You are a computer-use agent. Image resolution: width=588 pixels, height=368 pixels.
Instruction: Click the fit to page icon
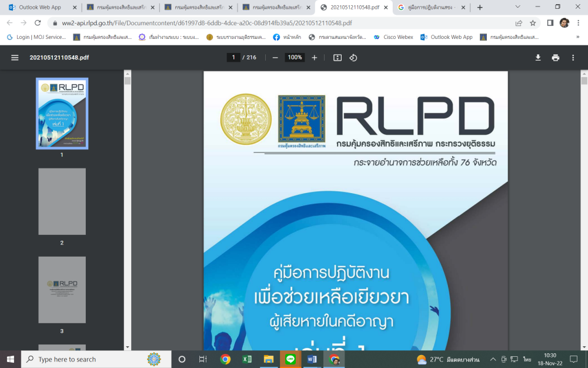(338, 58)
